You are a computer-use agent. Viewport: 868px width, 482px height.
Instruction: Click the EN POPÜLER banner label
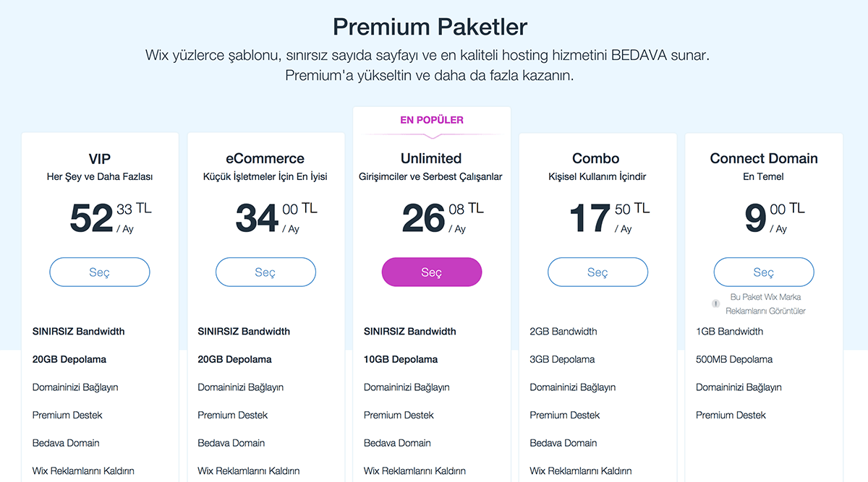click(x=432, y=120)
